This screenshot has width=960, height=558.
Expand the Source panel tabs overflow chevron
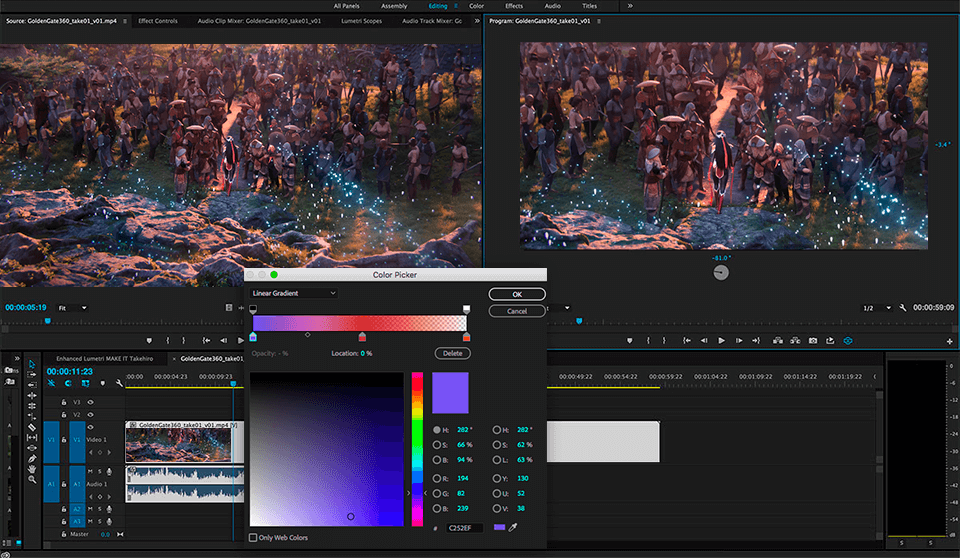[477, 21]
